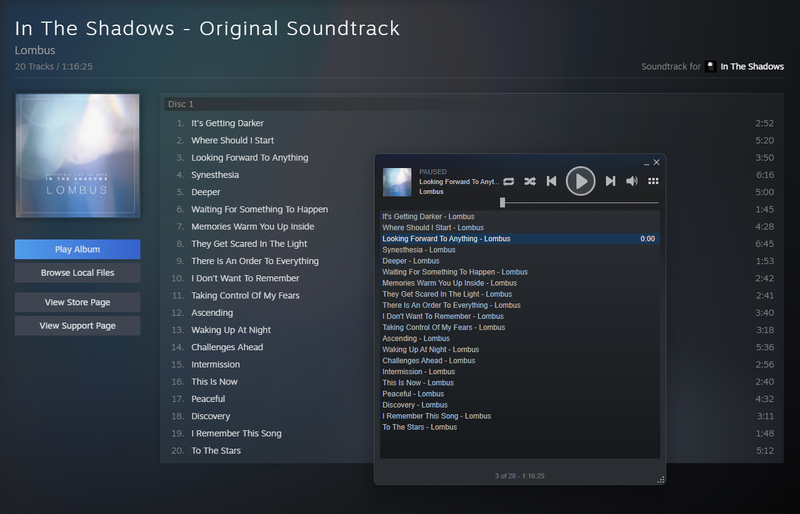Click the In The Shadows game icon
The width and height of the screenshot is (800, 514).
pyautogui.click(x=710, y=66)
